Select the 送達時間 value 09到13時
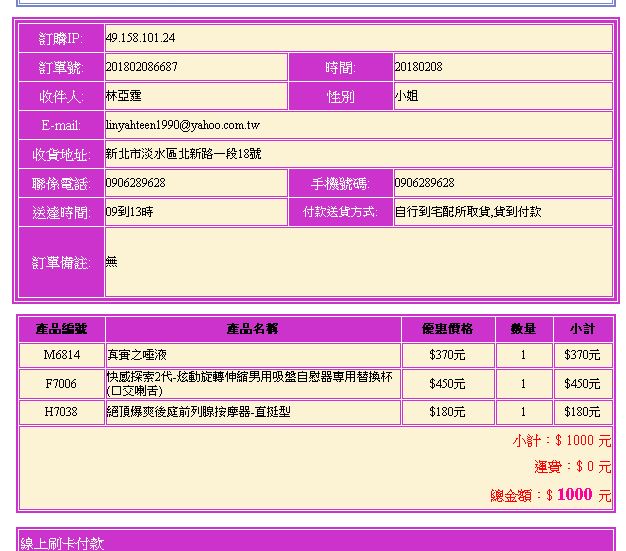This screenshot has width=626, height=551. point(129,212)
